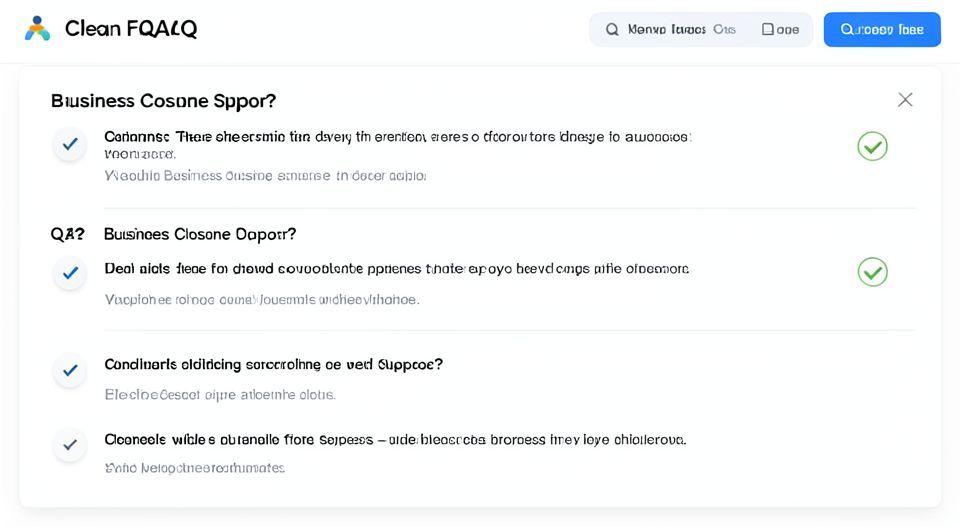Click blue check icon beside 'Deal aiols' item
This screenshot has width=960, height=528.
coord(70,272)
